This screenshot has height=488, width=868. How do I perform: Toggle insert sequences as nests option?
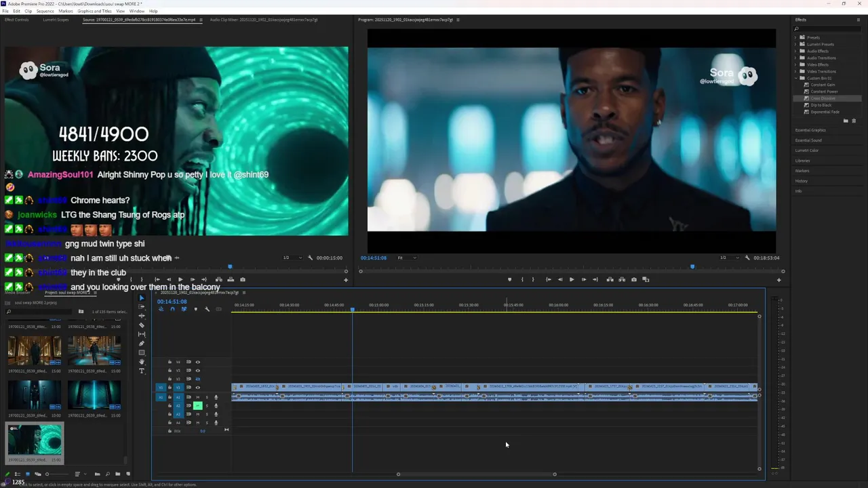pyautogui.click(x=161, y=309)
